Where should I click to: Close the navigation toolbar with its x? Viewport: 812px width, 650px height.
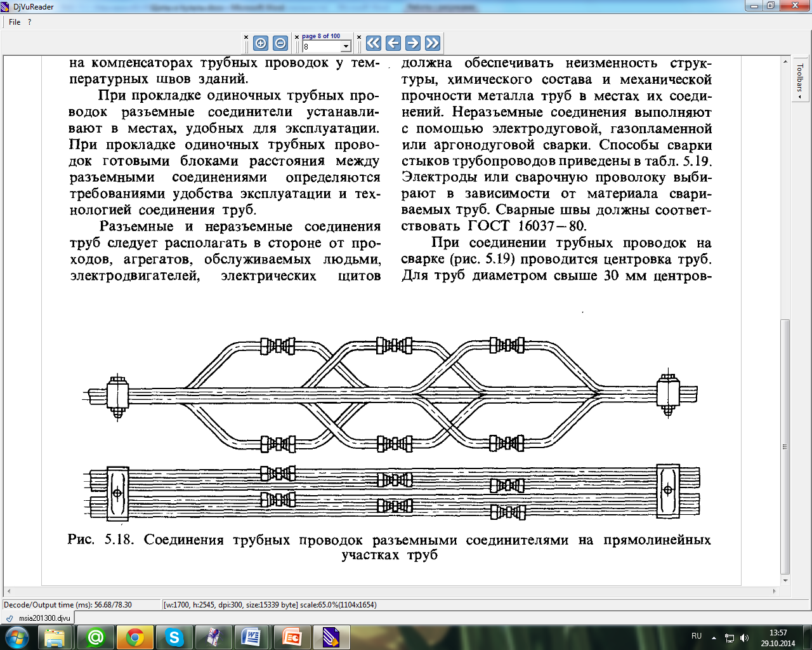click(359, 37)
